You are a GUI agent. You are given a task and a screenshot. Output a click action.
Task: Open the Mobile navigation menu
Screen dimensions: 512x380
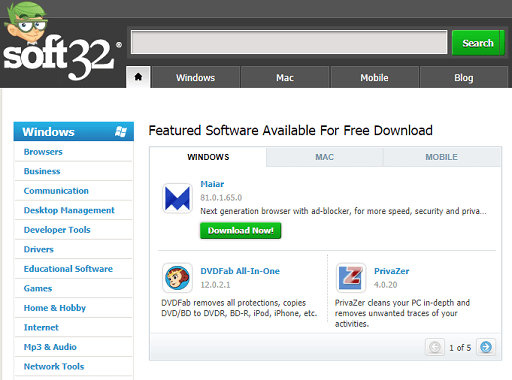[374, 77]
